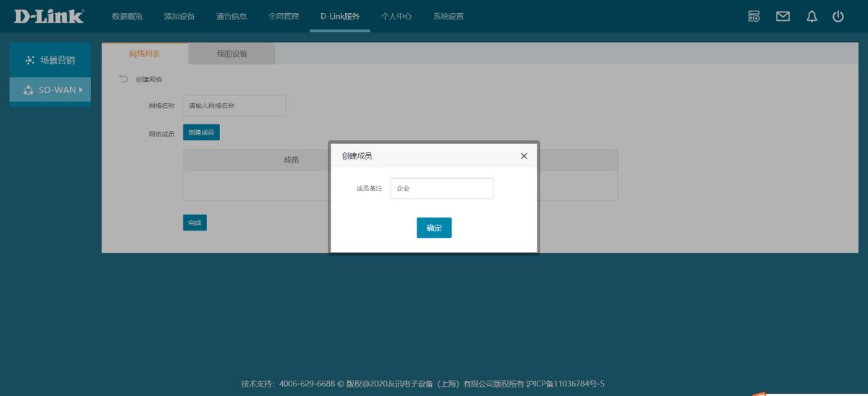Open the 全局管理 menu
868x396 pixels.
(x=284, y=16)
